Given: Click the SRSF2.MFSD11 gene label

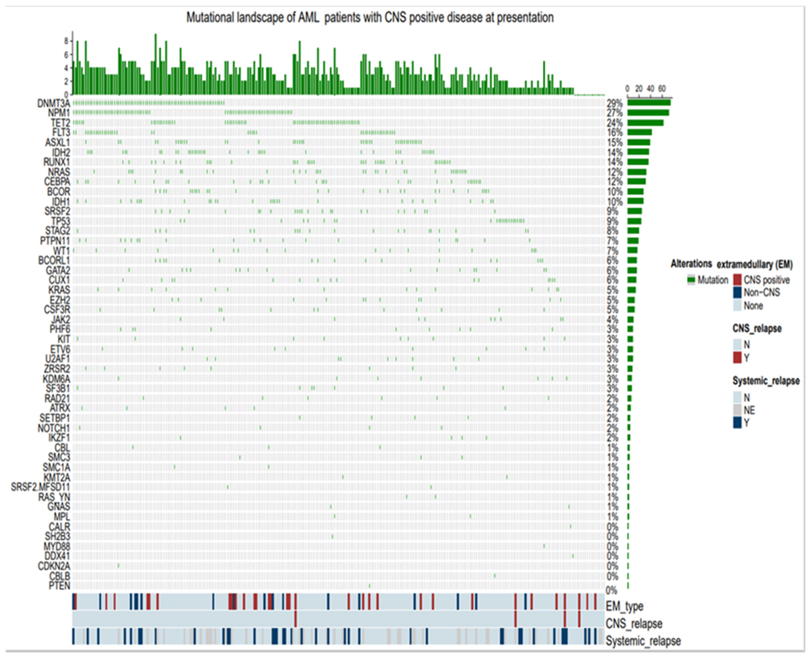Looking at the screenshot, I should [x=41, y=487].
